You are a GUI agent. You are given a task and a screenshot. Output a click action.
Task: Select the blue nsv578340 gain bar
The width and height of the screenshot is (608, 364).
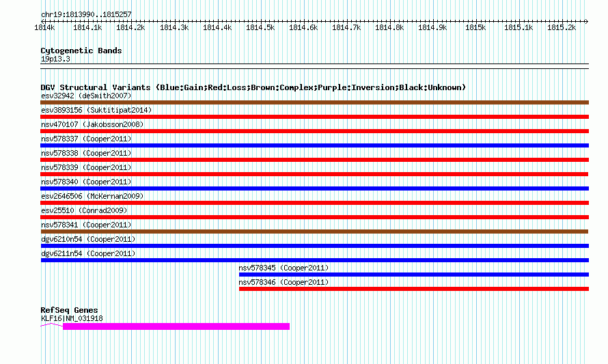(x=314, y=188)
